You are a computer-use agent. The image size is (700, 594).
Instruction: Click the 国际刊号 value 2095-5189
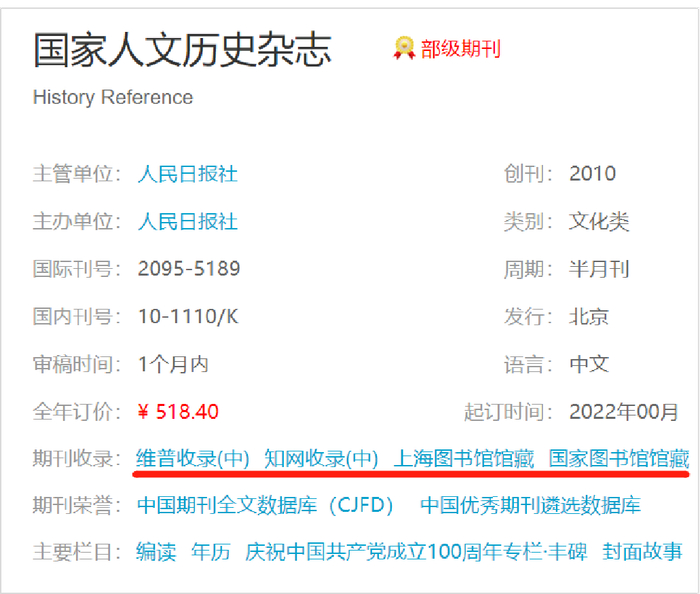point(189,269)
